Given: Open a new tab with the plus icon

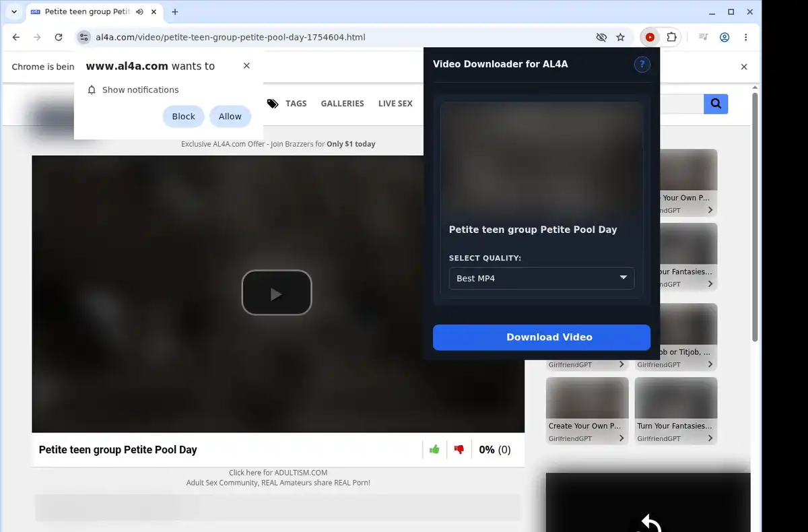Looking at the screenshot, I should (175, 12).
